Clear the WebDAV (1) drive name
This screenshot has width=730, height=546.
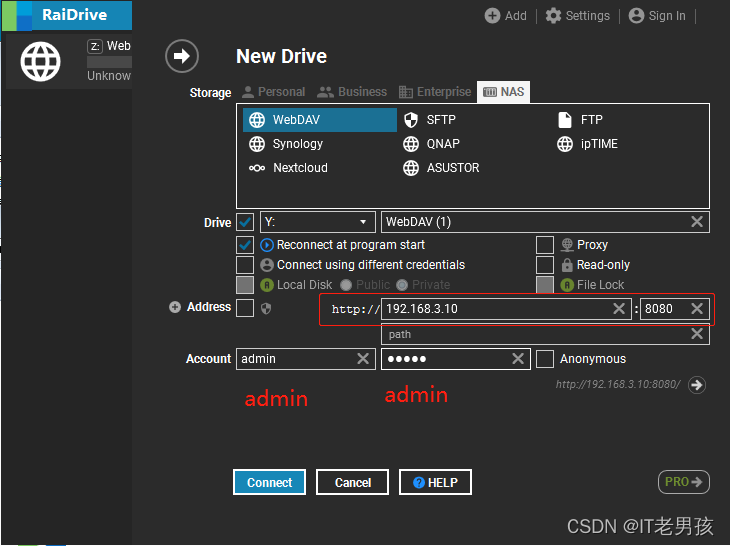tap(697, 222)
